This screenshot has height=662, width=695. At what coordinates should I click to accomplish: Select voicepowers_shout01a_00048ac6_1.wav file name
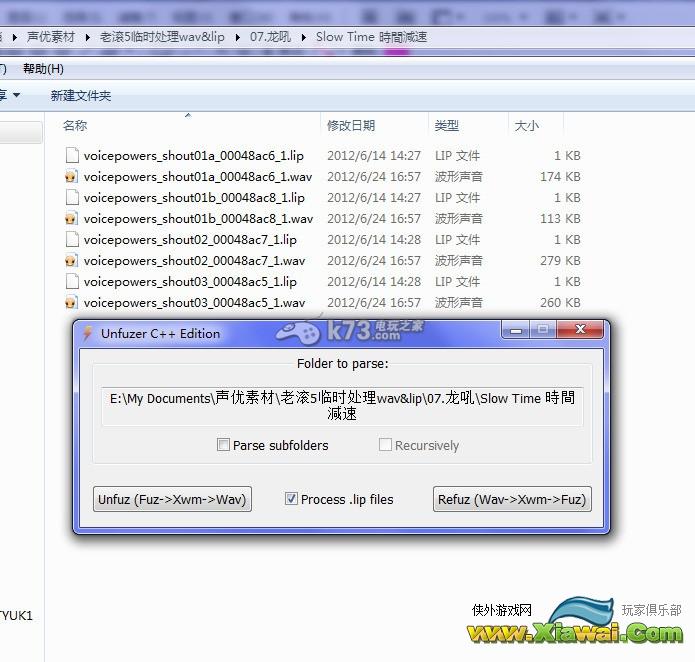click(198, 177)
